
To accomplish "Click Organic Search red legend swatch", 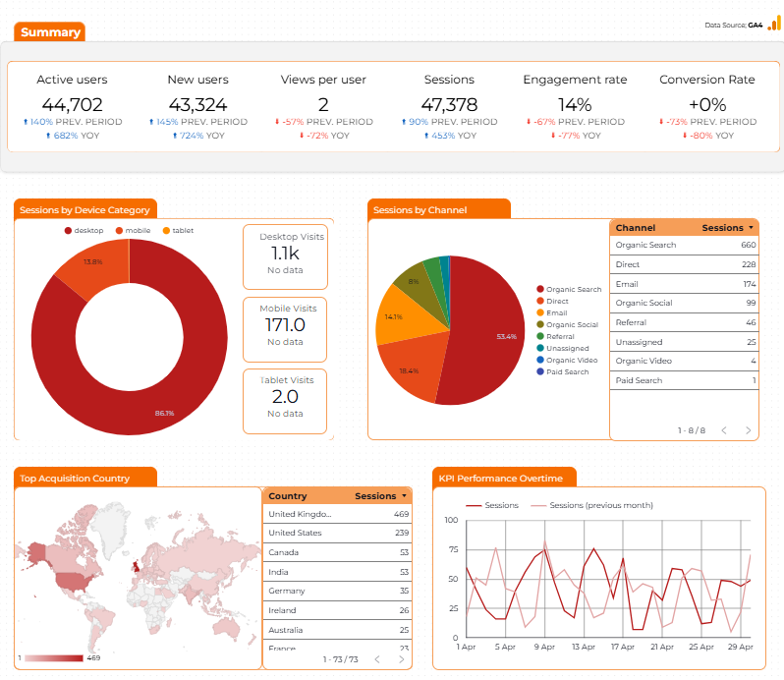I will coord(540,289).
